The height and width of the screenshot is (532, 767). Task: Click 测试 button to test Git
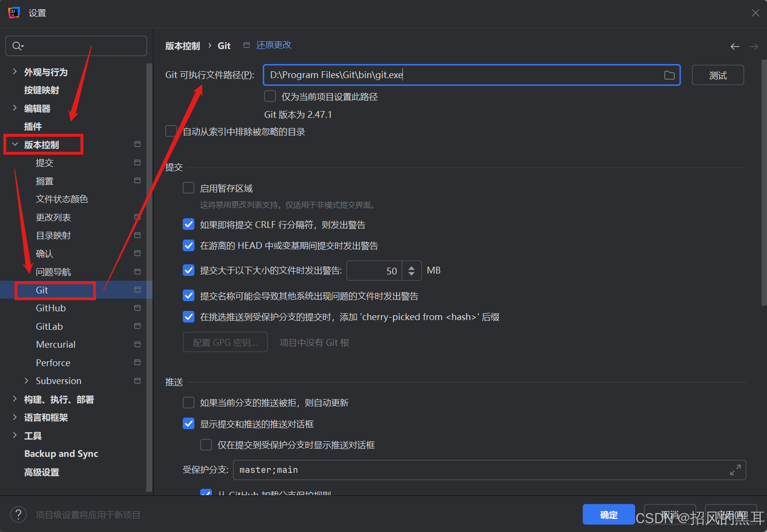click(x=718, y=75)
